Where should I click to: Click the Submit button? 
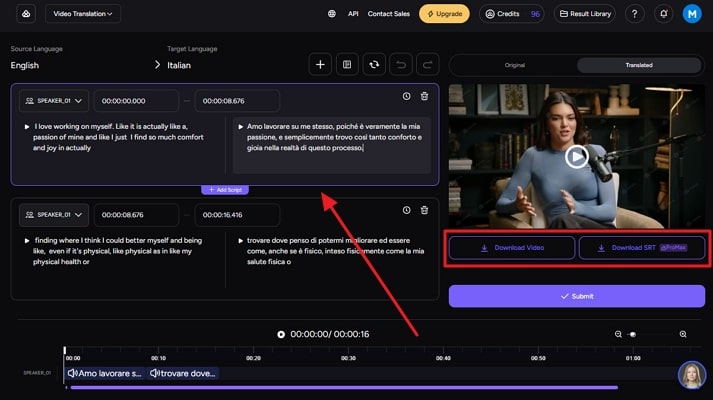(x=577, y=296)
